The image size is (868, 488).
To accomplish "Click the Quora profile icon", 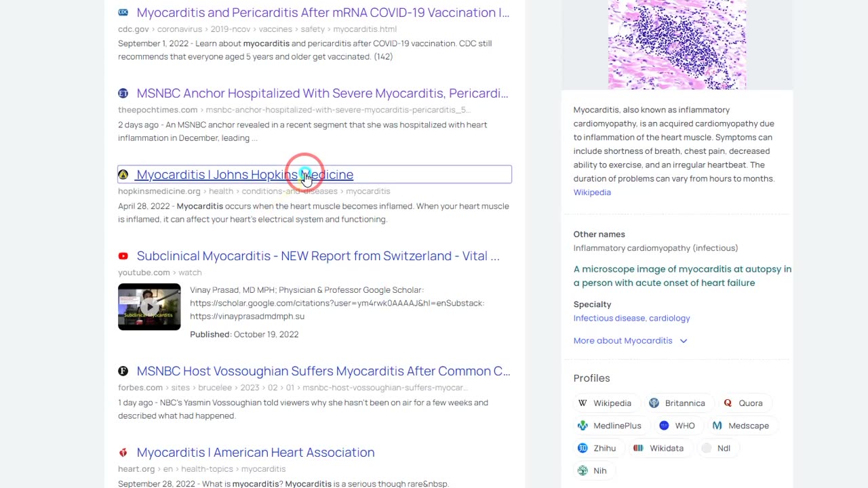I will coord(728,403).
